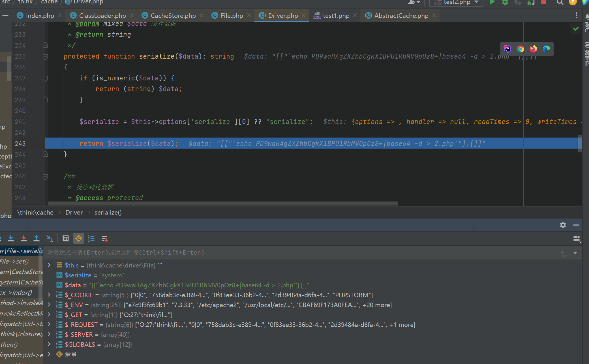Collapse the if block fold at line 237

pyautogui.click(x=45, y=78)
